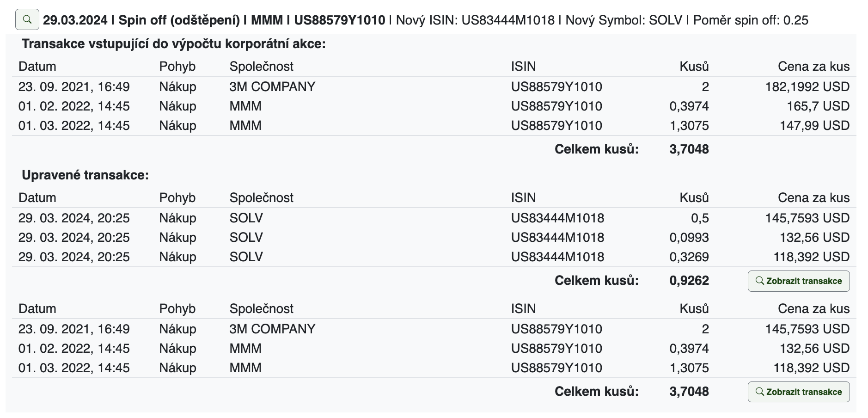
Task: Click Cena za kus header in SOLV table
Action: 813,198
